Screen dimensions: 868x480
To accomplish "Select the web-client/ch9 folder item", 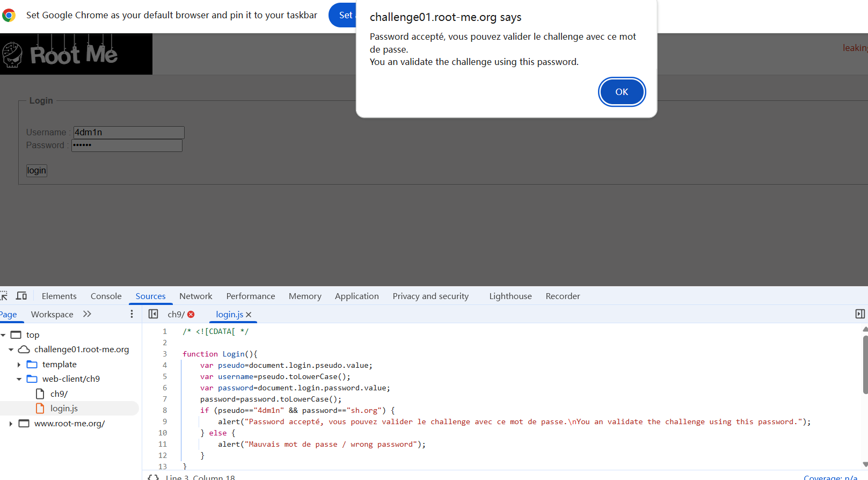I will (x=71, y=379).
